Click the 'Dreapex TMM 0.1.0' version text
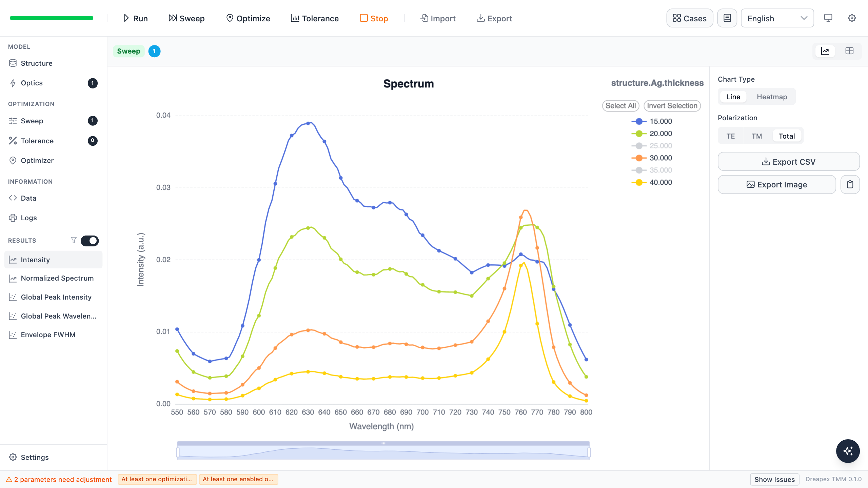This screenshot has height=488, width=868. 833,479
